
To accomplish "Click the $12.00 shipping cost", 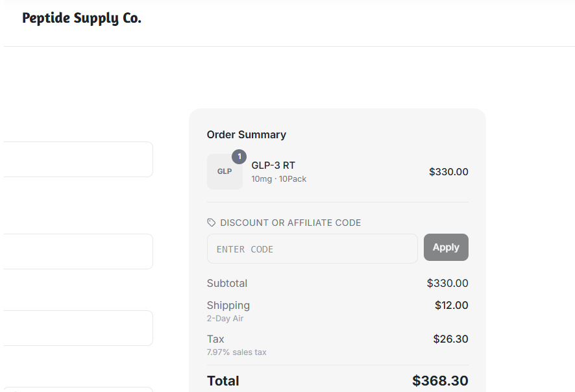I will pos(452,305).
